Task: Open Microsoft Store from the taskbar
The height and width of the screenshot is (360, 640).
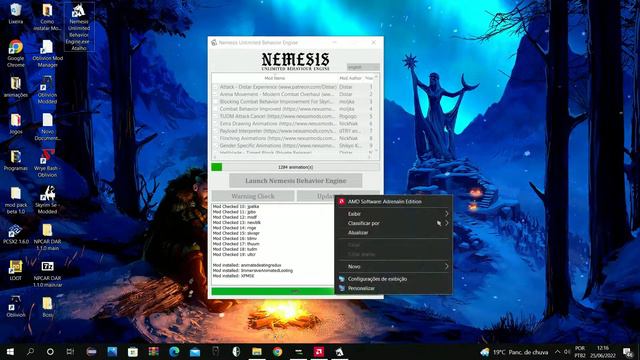Action: 133,351
